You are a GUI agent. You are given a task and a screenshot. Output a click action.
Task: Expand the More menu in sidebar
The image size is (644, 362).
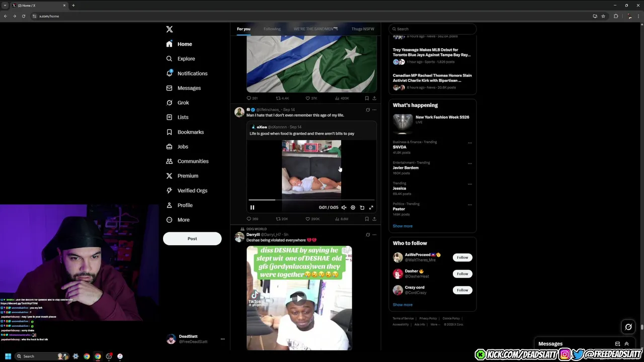(178, 220)
